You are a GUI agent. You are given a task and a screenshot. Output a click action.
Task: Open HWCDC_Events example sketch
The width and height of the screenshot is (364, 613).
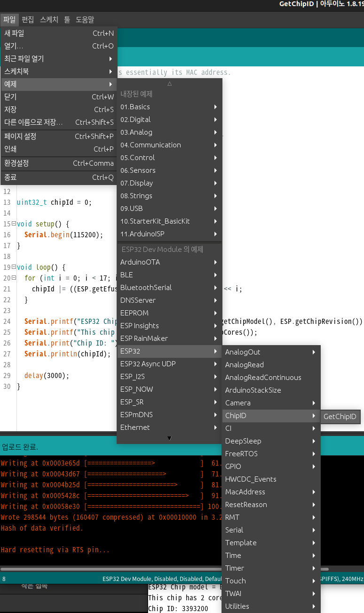point(271,479)
